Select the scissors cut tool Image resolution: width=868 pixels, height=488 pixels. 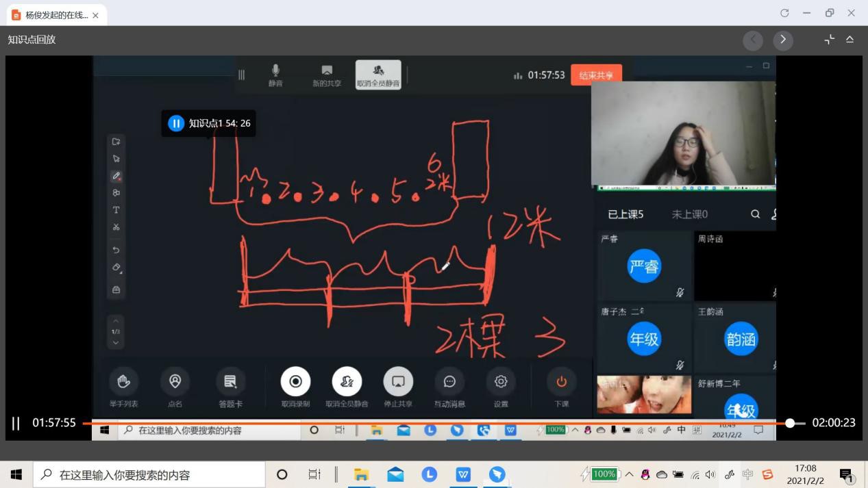116,227
